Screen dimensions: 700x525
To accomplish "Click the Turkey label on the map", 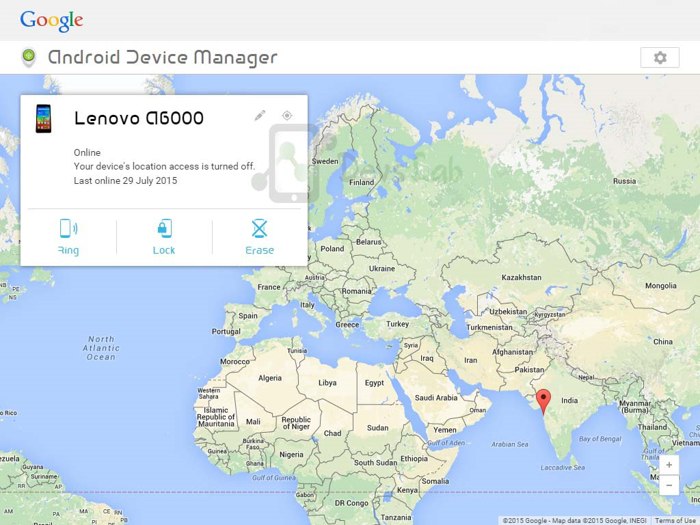I will [x=397, y=324].
